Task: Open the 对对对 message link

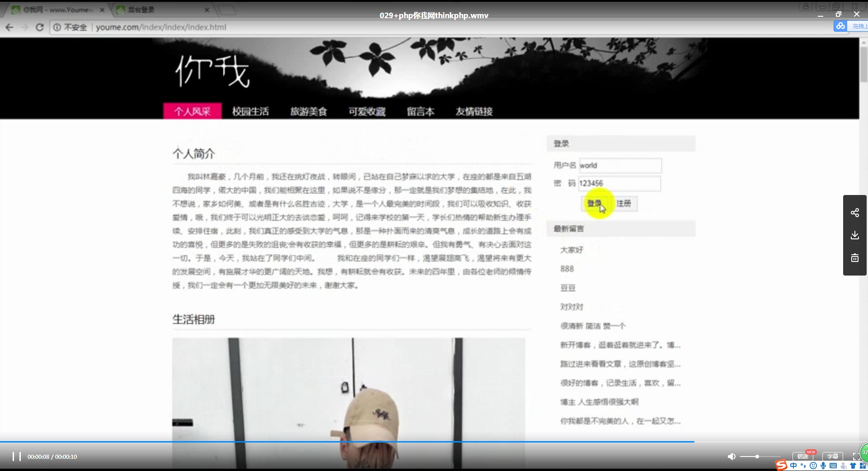Action: (x=572, y=307)
